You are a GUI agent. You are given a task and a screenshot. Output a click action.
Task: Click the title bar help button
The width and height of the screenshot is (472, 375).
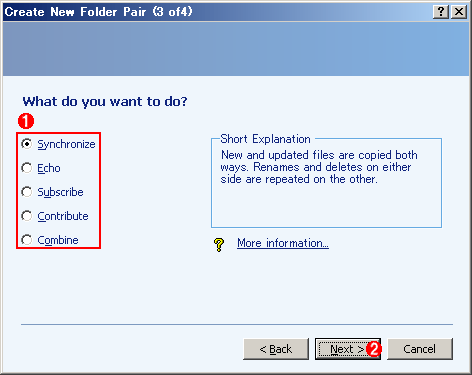click(x=441, y=12)
